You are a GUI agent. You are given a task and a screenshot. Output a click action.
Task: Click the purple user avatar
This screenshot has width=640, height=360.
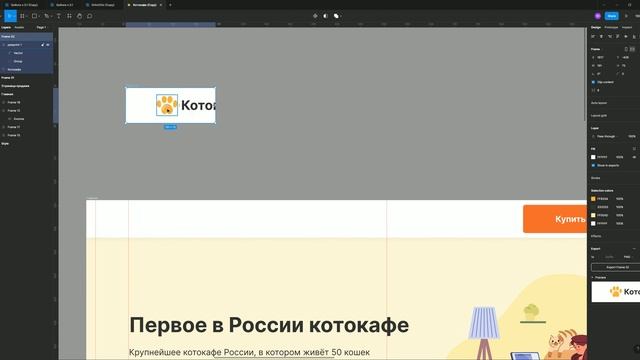(x=598, y=16)
